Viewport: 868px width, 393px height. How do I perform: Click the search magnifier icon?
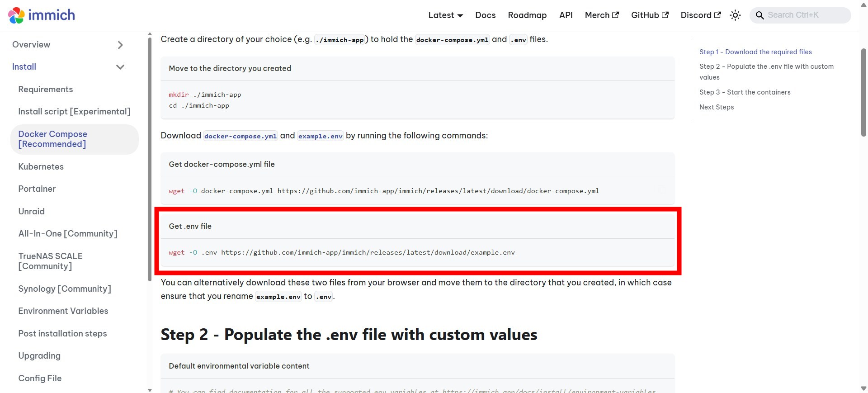(759, 15)
